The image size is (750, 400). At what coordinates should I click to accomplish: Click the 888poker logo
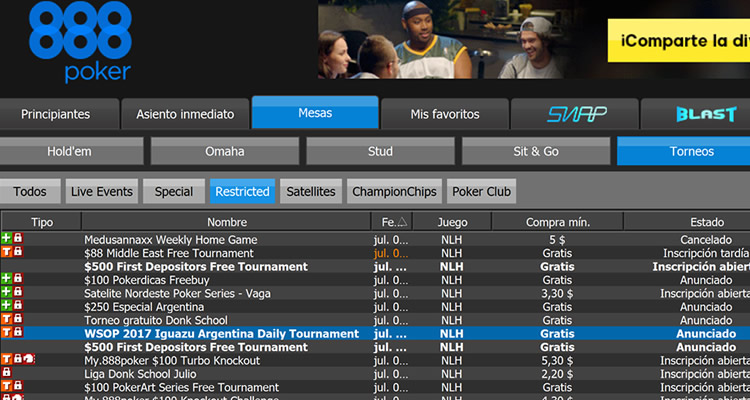click(x=80, y=42)
